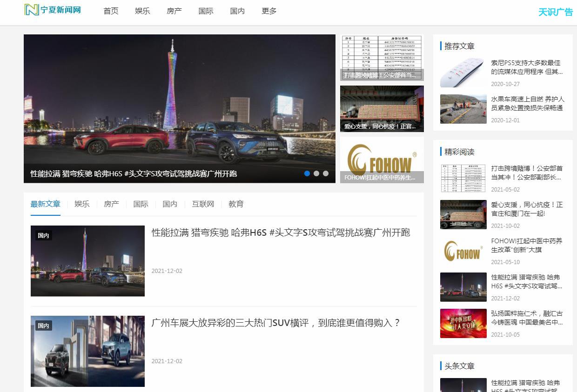
Task: Click the 精彩阅读 section heading
Action: click(x=459, y=152)
